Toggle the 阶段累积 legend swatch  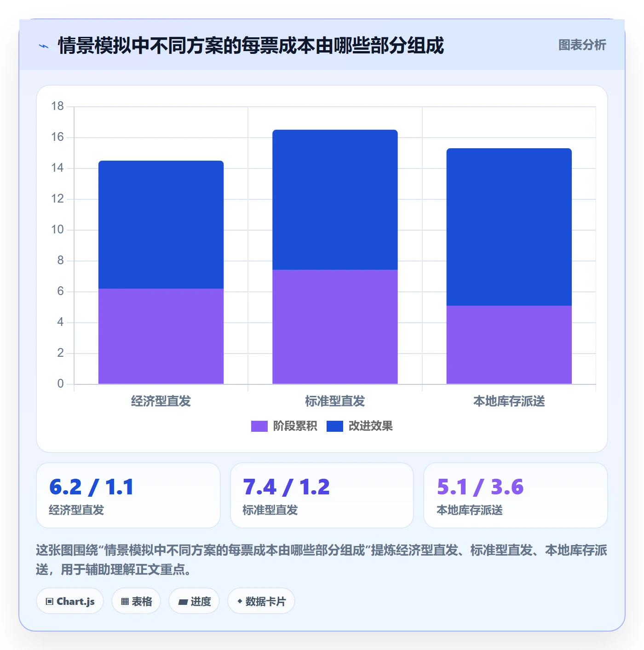259,426
